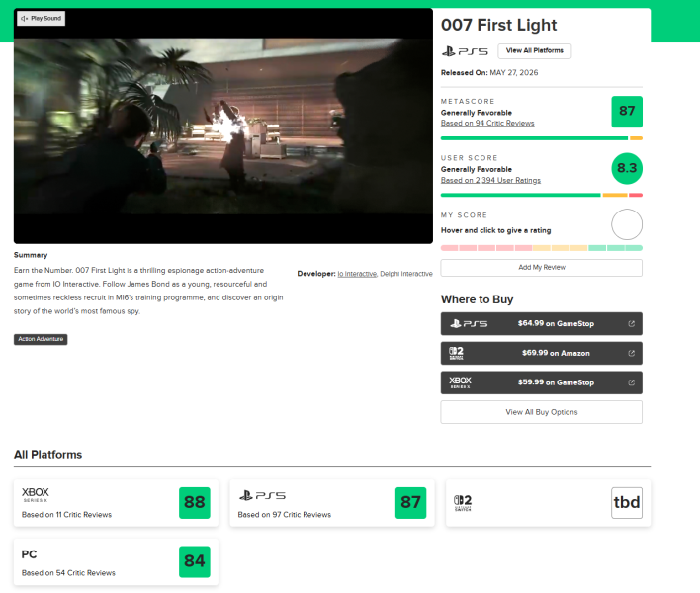Click external link icon on Amazon row
Image resolution: width=700 pixels, height=593 pixels.
(631, 353)
